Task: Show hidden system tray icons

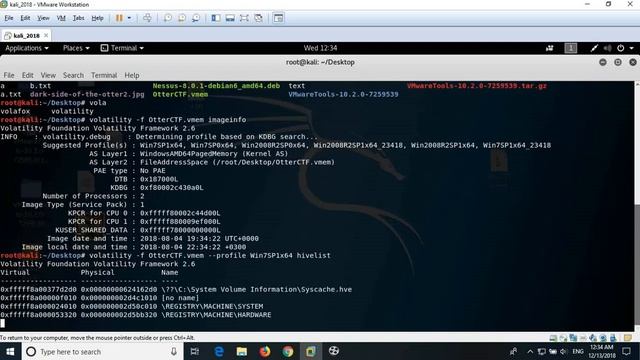Action: point(530,351)
